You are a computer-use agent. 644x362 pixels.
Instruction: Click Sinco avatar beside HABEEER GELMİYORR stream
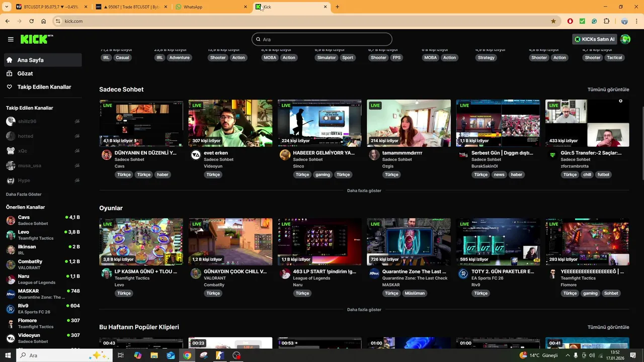[285, 155]
